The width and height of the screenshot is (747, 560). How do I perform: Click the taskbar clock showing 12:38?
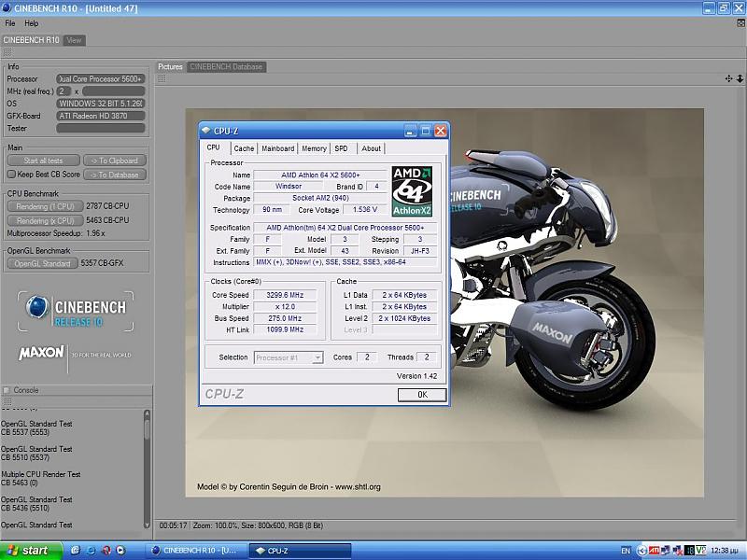(x=725, y=551)
